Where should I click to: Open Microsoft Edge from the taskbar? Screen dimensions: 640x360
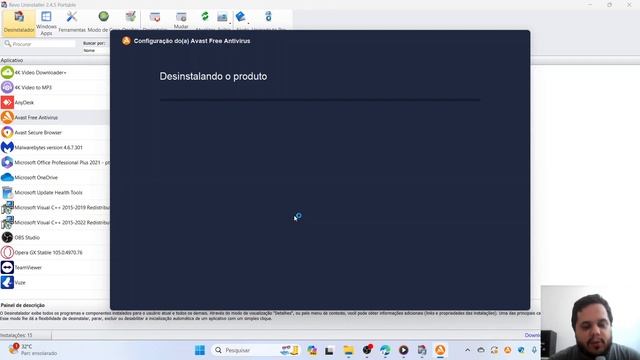coord(385,350)
